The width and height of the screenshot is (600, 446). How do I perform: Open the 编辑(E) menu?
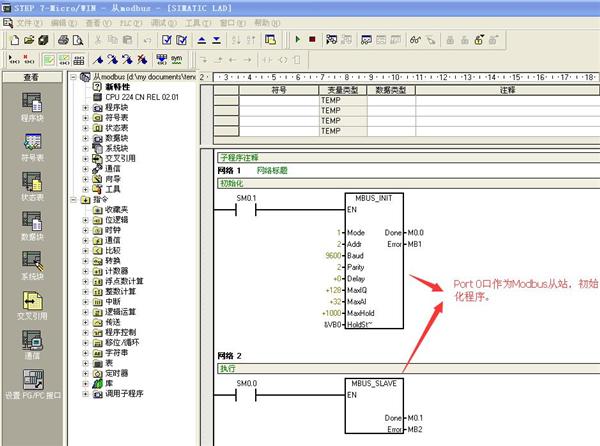(64, 23)
